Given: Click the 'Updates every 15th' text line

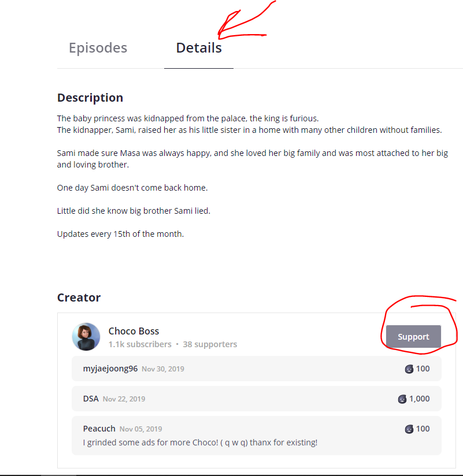Looking at the screenshot, I should pyautogui.click(x=120, y=234).
